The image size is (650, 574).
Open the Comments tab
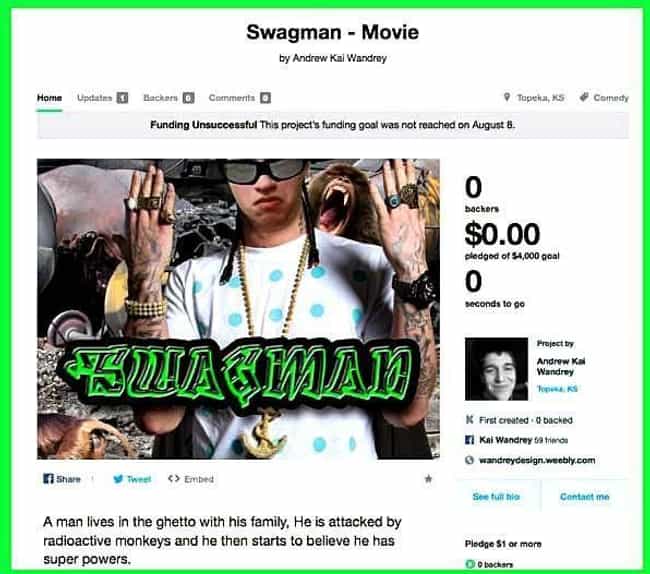click(x=240, y=98)
